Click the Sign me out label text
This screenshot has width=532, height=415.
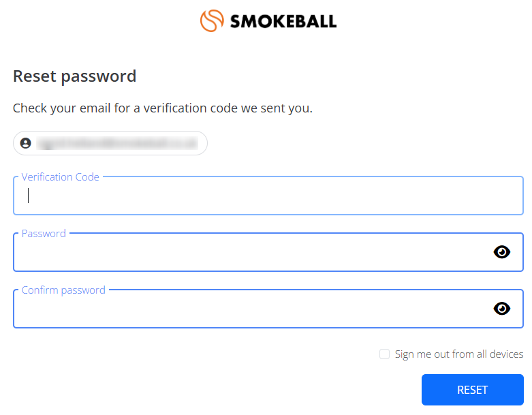pos(459,354)
